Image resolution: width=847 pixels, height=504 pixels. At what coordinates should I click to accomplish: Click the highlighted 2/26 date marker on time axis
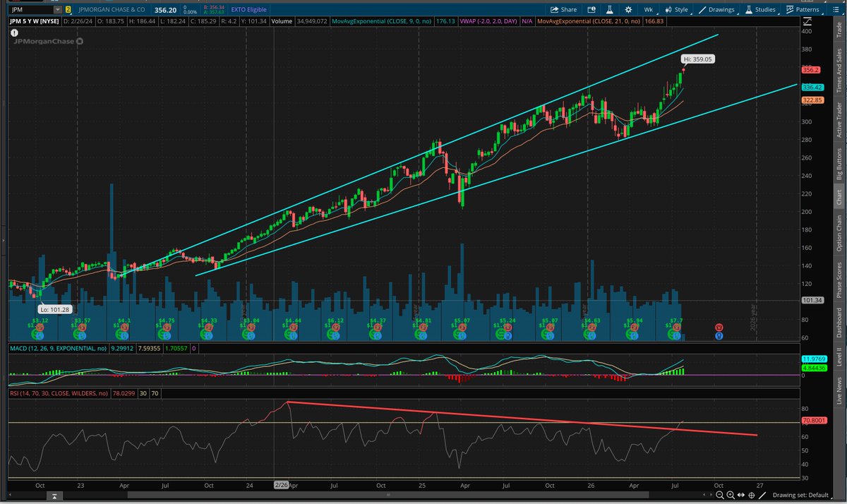[x=281, y=485]
